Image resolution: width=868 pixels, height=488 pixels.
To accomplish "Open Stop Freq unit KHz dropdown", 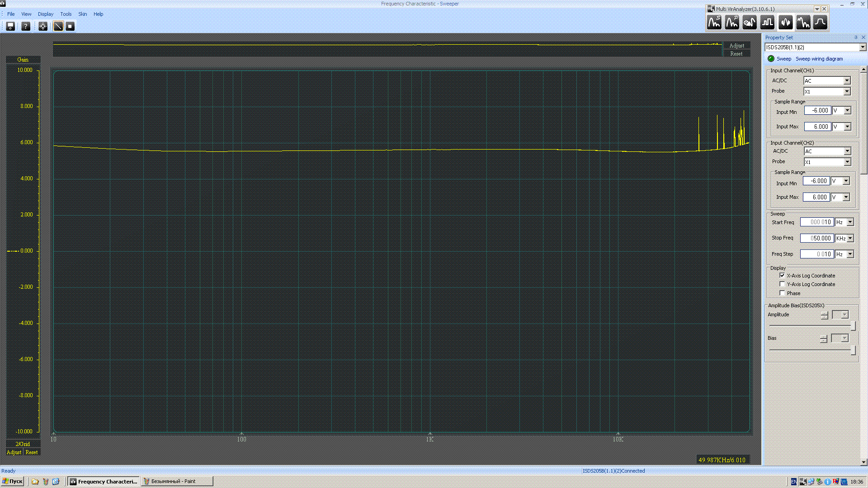I will click(850, 238).
